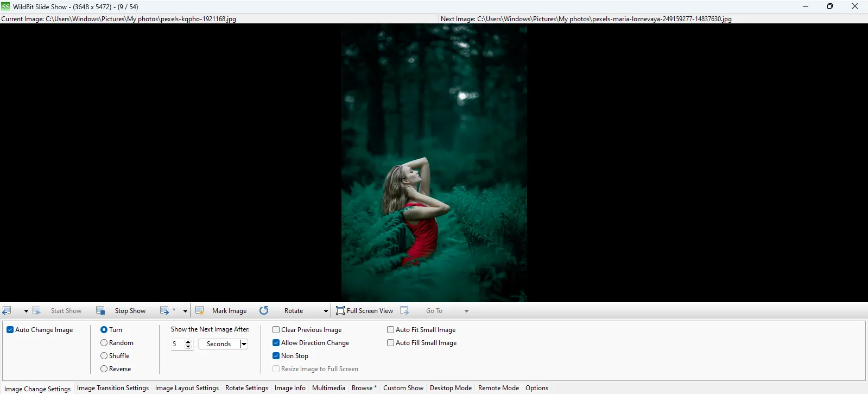
Task: Click the next image arrow icon
Action: (x=164, y=311)
